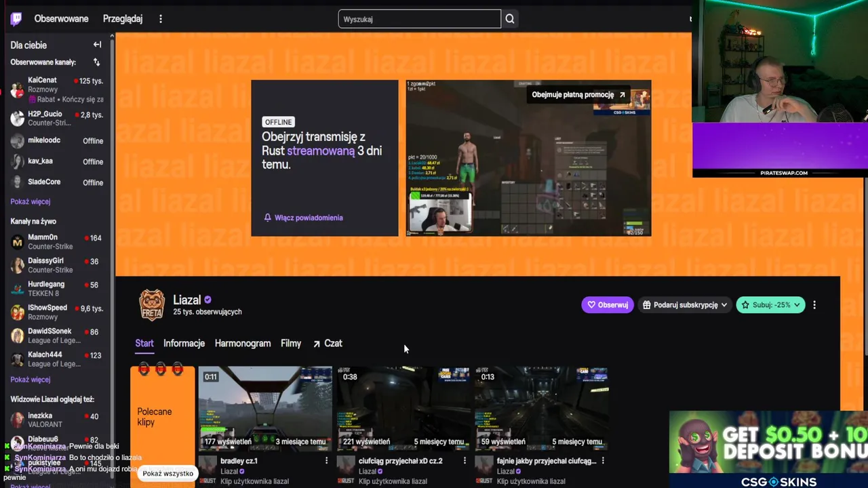Switch to Filmy tab
The width and height of the screenshot is (868, 488).
pyautogui.click(x=291, y=344)
